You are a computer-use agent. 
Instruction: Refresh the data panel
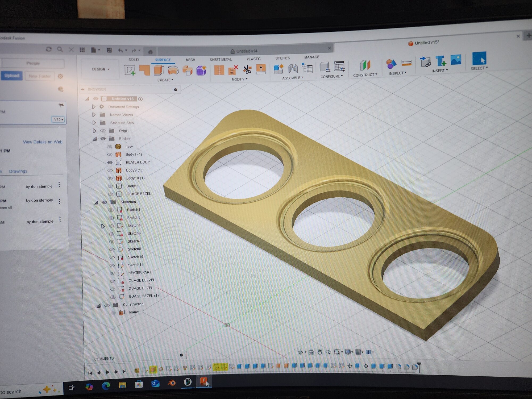pos(49,49)
